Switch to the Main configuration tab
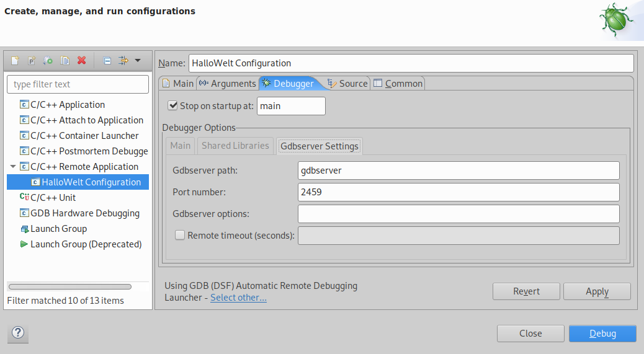 coord(177,84)
